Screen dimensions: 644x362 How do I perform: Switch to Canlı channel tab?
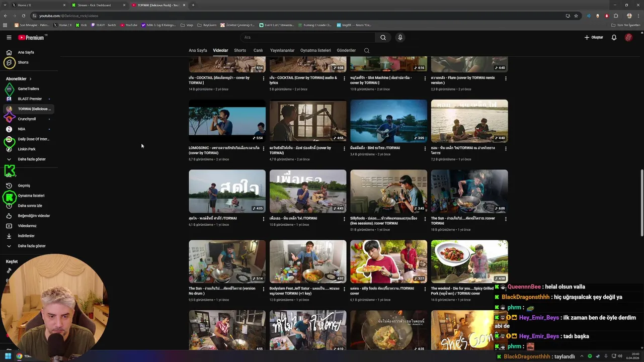pos(258,50)
